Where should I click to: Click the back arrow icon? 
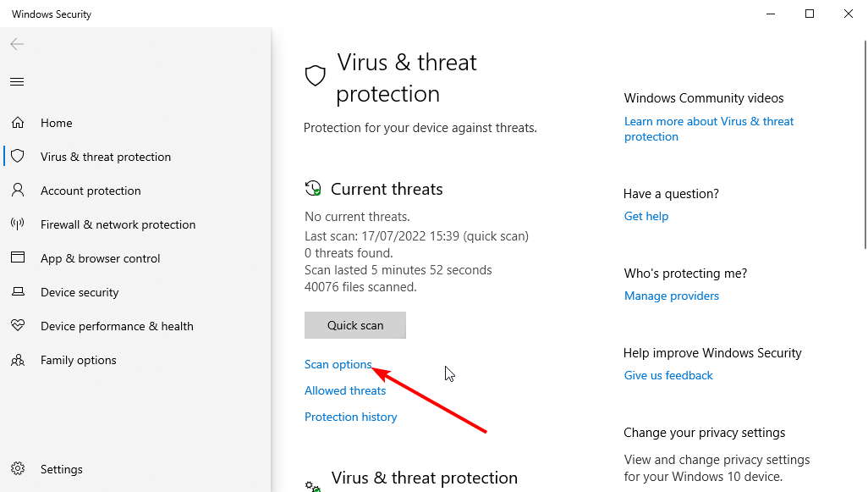coord(17,44)
